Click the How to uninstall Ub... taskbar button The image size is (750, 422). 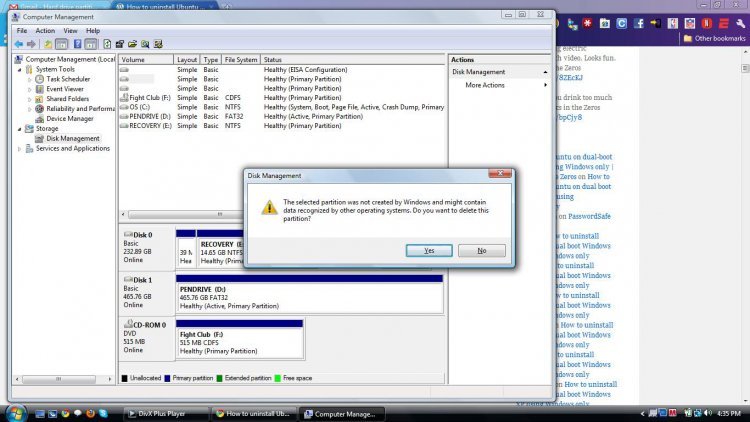[255, 414]
